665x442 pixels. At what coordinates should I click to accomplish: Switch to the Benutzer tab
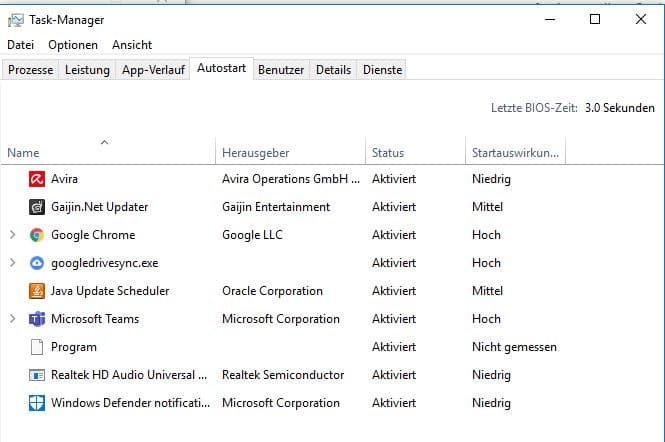point(281,70)
